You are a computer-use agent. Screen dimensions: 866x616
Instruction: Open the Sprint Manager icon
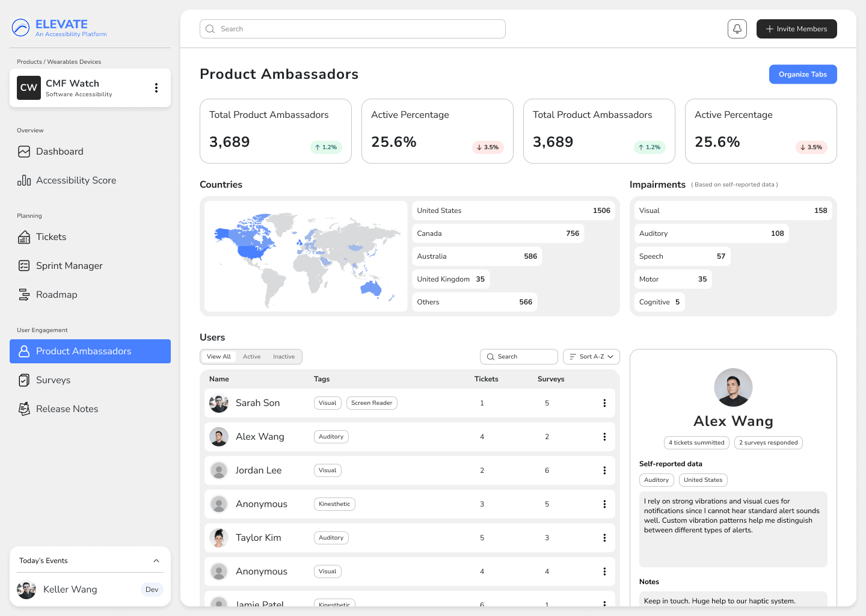point(24,265)
